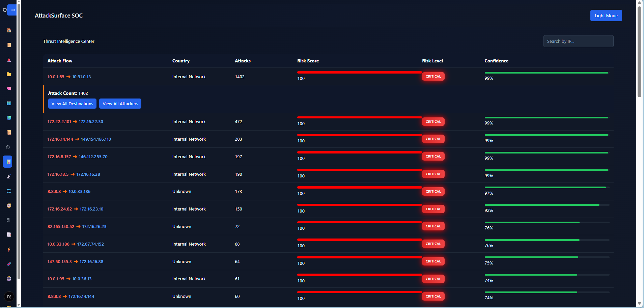Viewport: 644px width, 308px height.
Task: Open the DNA helix icon in the sidebar
Action: [9, 264]
